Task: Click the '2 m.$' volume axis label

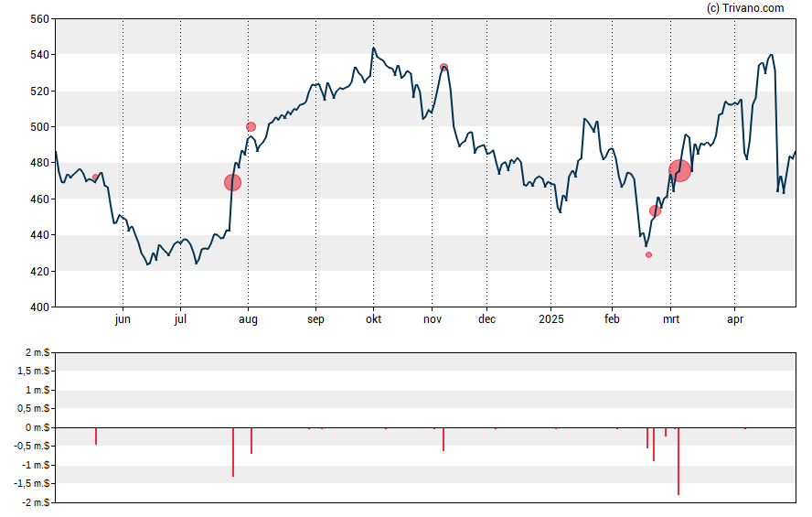Action: [37, 353]
